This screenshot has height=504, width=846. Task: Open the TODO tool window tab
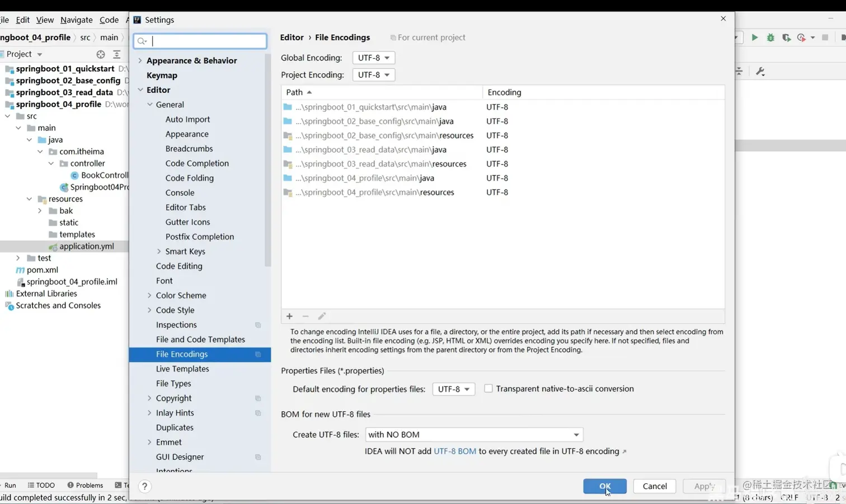pos(41,485)
